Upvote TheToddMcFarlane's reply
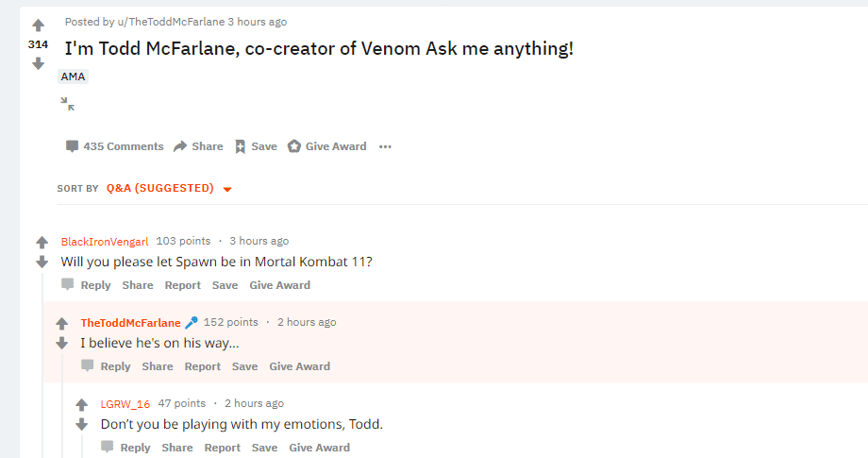Screen dimensions: 868x458 (62, 323)
